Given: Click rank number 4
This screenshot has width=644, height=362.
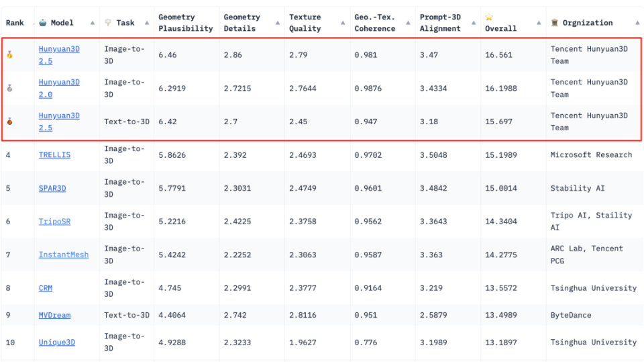Looking at the screenshot, I should pos(8,154).
